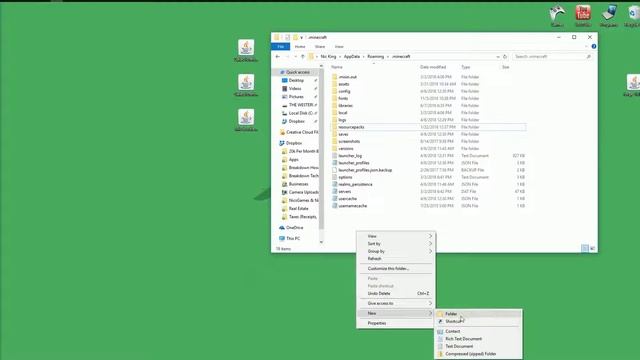
Task: Click the AppData breadcrumb in address bar
Action: tap(352, 57)
